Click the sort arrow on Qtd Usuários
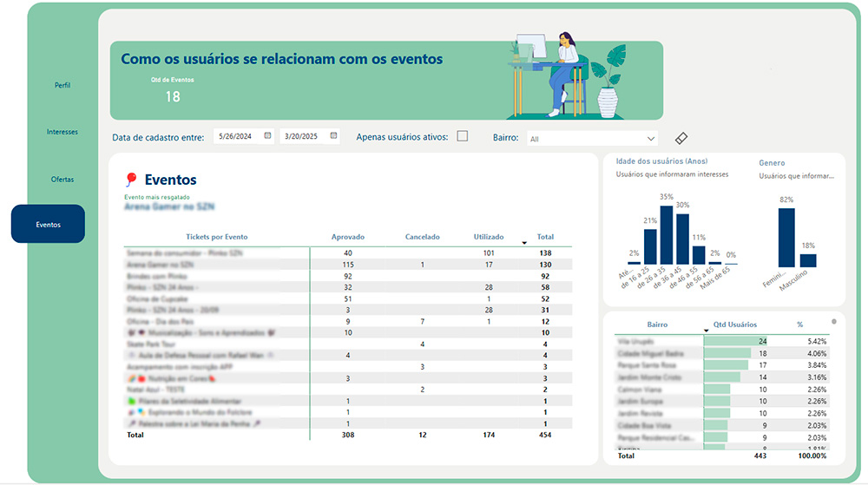The height and width of the screenshot is (485, 868). tap(707, 330)
